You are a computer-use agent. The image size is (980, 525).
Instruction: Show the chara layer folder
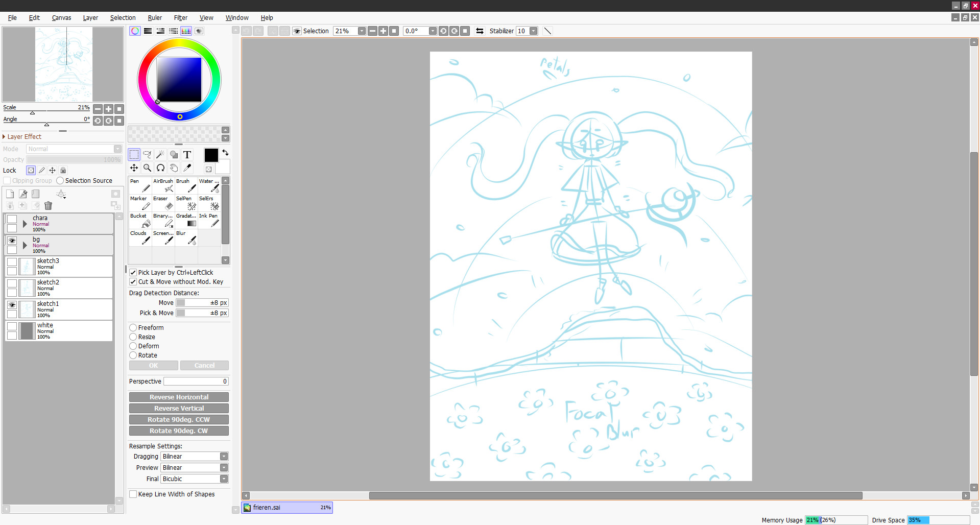[12, 219]
